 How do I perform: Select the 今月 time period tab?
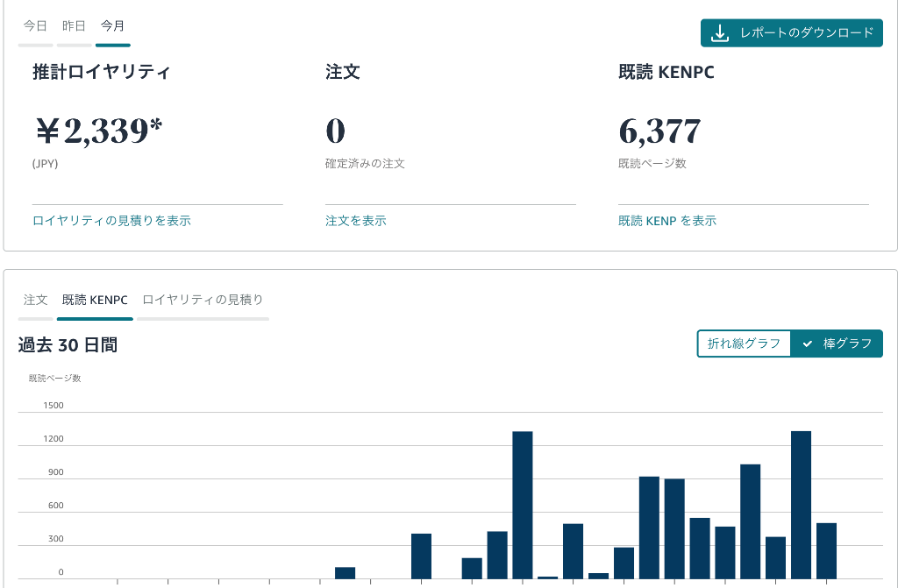point(112,25)
